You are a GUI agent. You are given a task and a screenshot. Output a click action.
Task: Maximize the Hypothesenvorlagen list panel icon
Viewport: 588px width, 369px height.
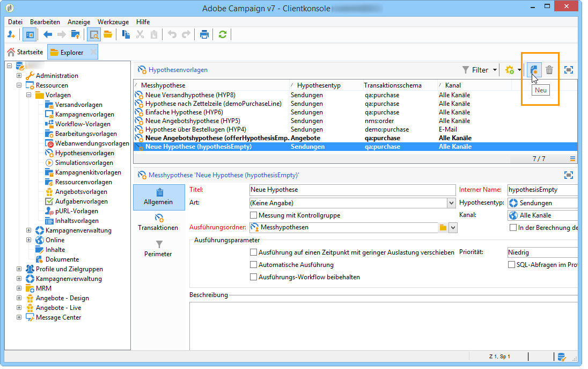[569, 70]
